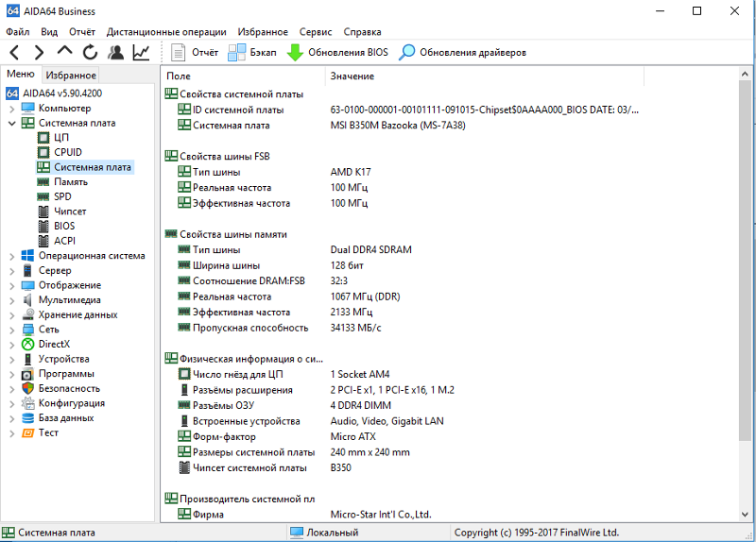
Task: Select the ЦП tree icon
Action: click(43, 138)
